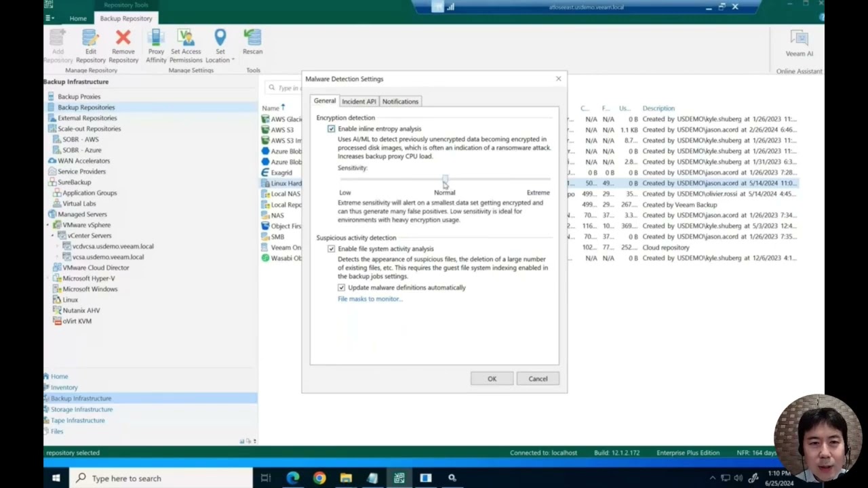Open Proxy Affinity settings
The height and width of the screenshot is (488, 868).
156,46
